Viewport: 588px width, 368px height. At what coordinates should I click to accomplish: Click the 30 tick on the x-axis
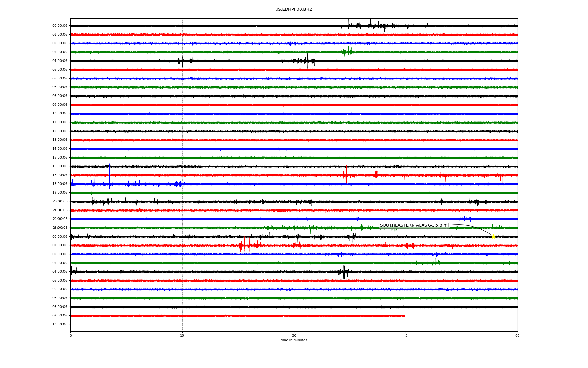pos(294,335)
